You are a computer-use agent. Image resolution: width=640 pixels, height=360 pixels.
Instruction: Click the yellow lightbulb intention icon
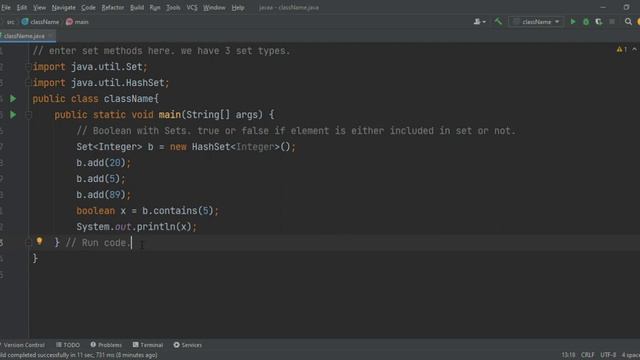[x=39, y=241]
